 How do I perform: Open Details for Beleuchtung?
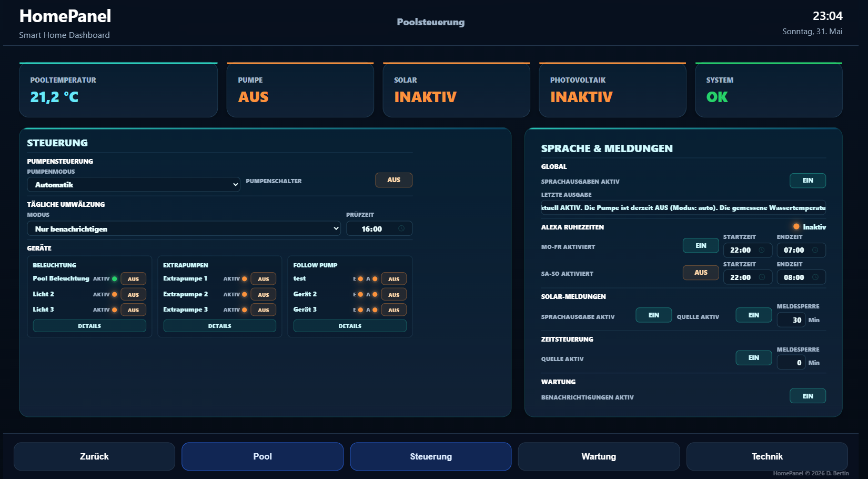coord(89,326)
